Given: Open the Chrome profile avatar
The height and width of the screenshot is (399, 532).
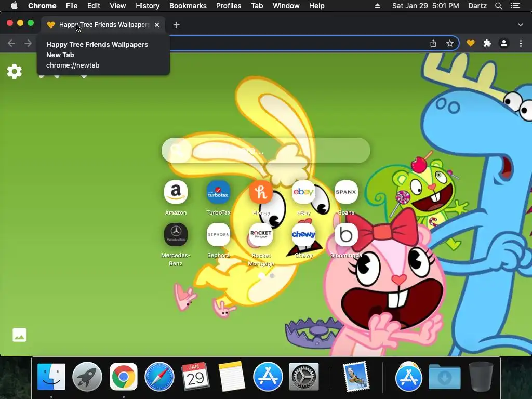Looking at the screenshot, I should click(x=504, y=44).
